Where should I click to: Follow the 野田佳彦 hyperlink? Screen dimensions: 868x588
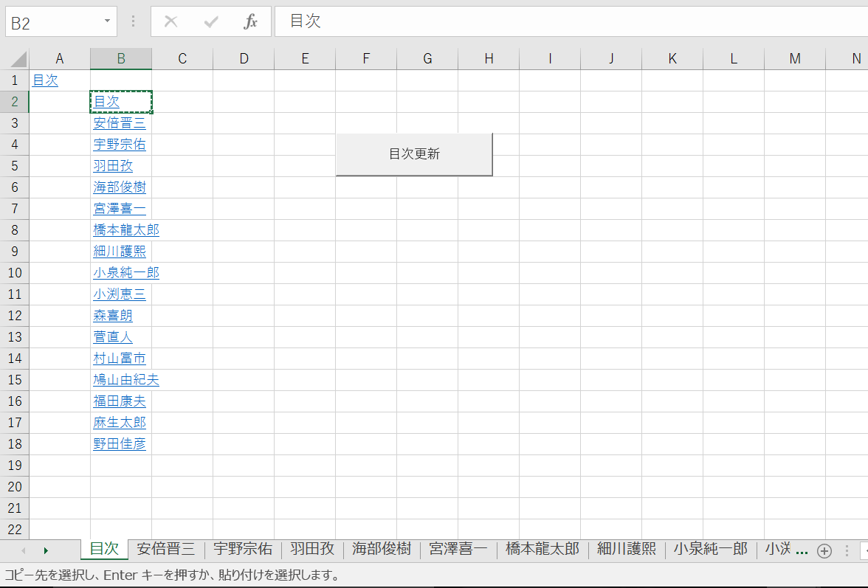click(x=120, y=443)
